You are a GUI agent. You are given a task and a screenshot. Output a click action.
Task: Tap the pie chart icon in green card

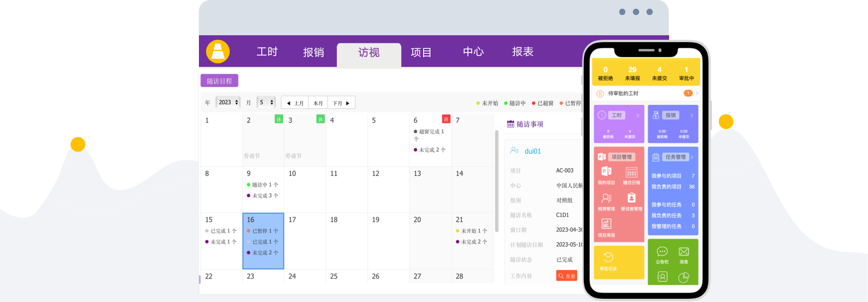pyautogui.click(x=684, y=277)
